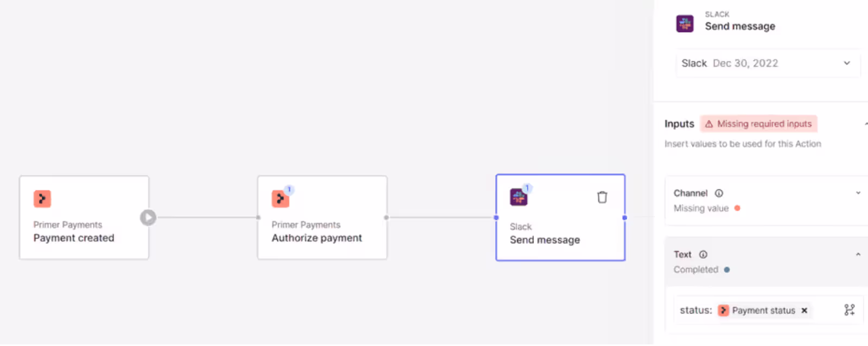Click the 'Missing value' text under Channel
Screen dimensions: 868x346
701,209
